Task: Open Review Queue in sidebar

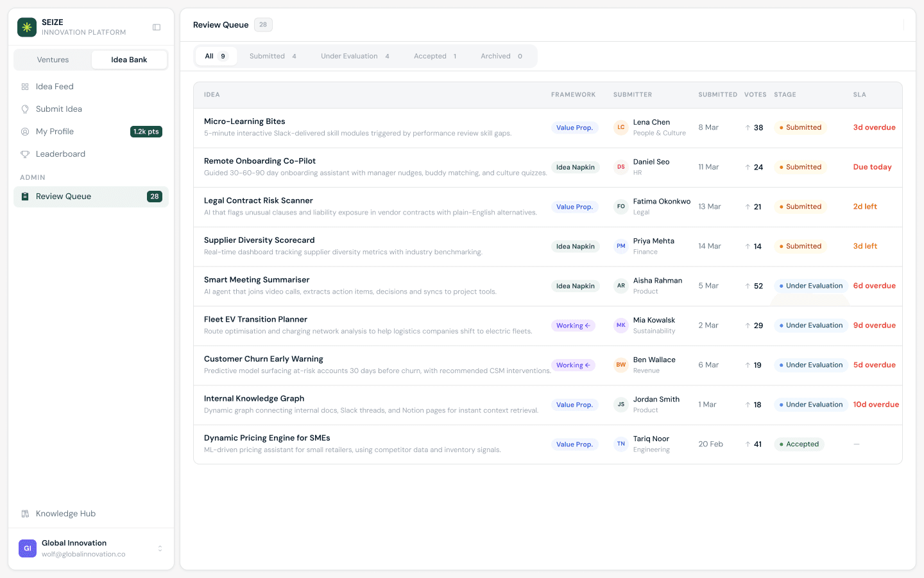Action: click(91, 197)
